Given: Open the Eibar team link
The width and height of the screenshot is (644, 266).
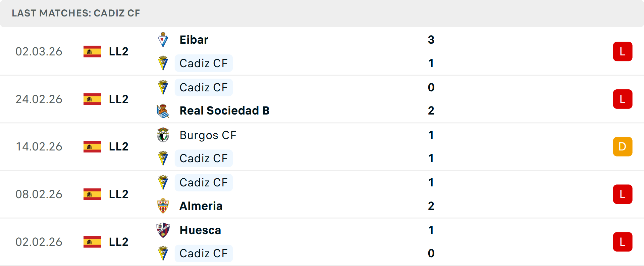Looking at the screenshot, I should tap(194, 40).
